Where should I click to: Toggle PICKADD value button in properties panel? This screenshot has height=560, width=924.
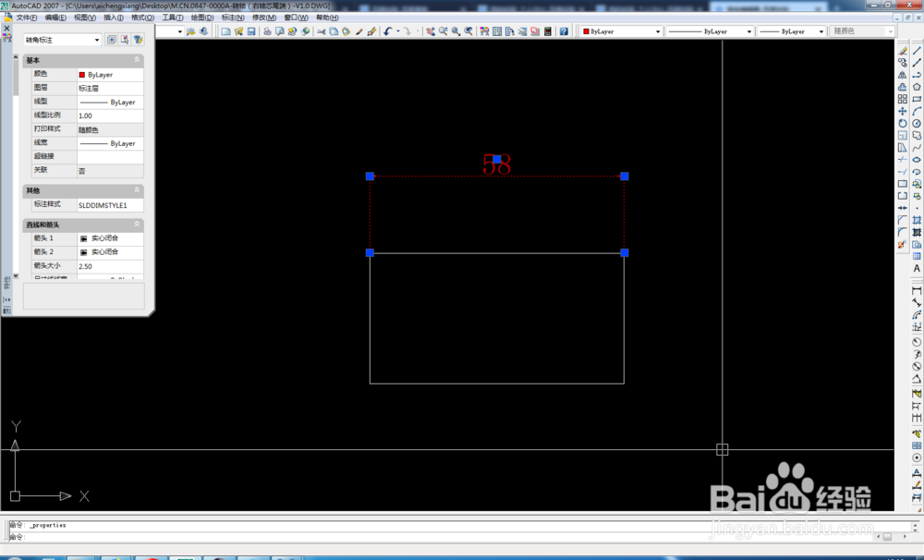tap(112, 40)
